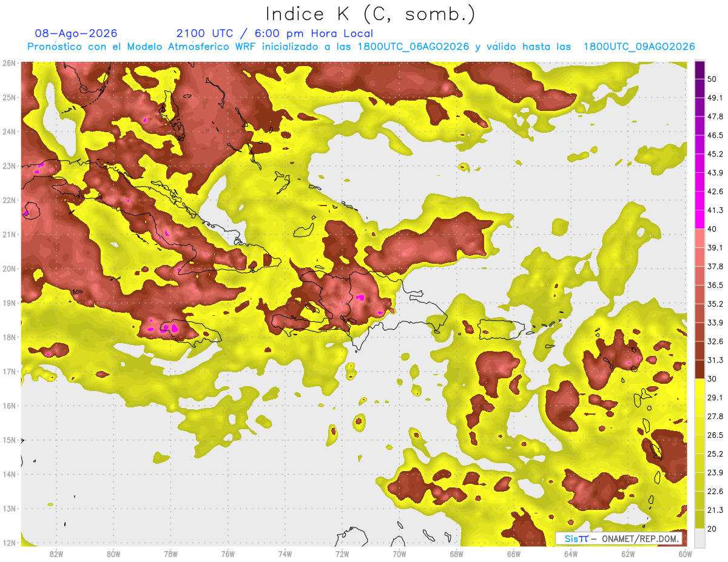
Task: Click the '74W' longitude label
Action: coord(285,554)
